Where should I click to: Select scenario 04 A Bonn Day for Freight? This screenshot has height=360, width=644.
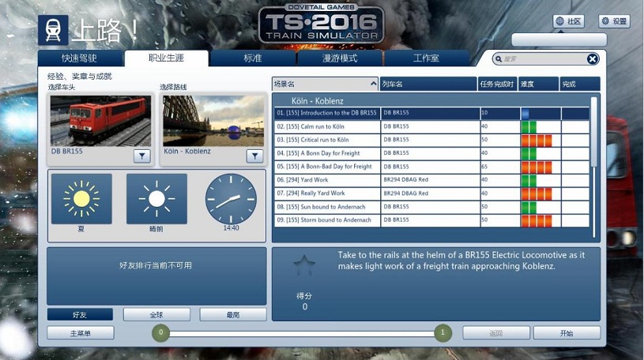point(431,153)
